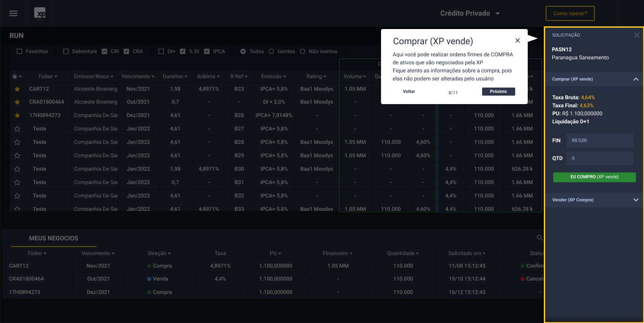This screenshot has width=644, height=323.
Task: Click the Próximo button in tooltip
Action: coord(498,92)
